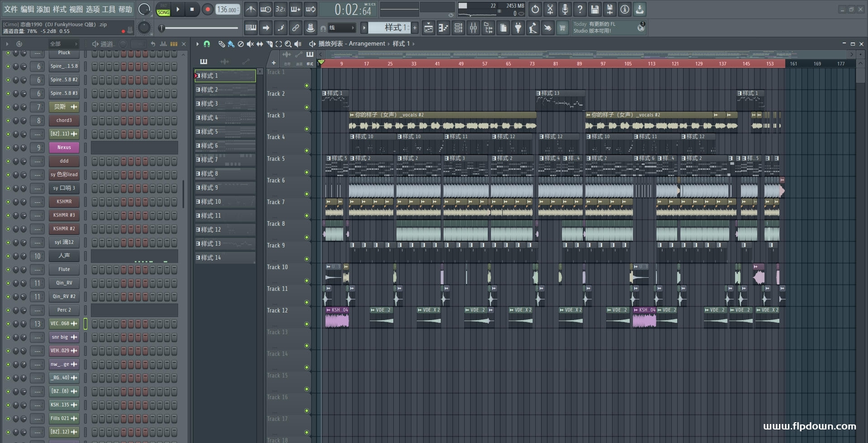Image resolution: width=868 pixels, height=443 pixels.
Task: Open the snap setting dropdown labeled 线
Action: click(x=341, y=28)
